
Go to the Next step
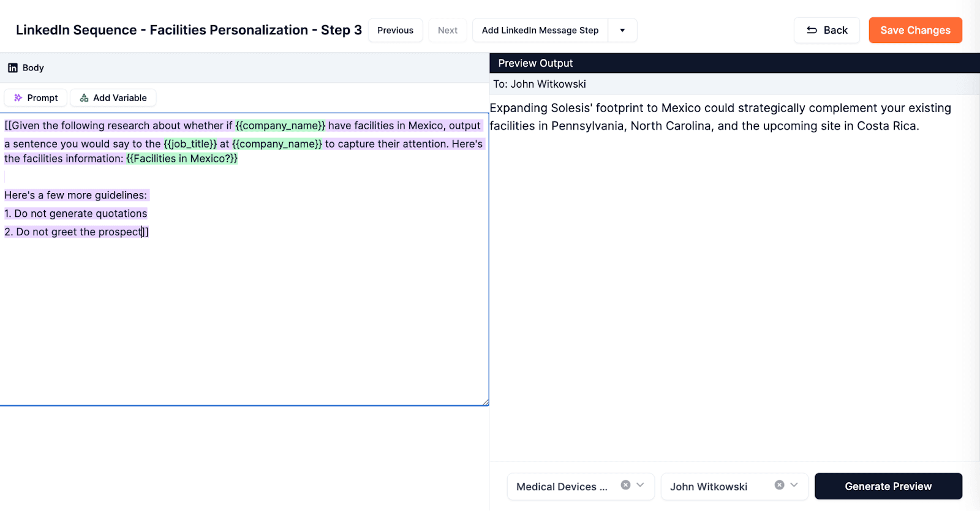tap(448, 30)
